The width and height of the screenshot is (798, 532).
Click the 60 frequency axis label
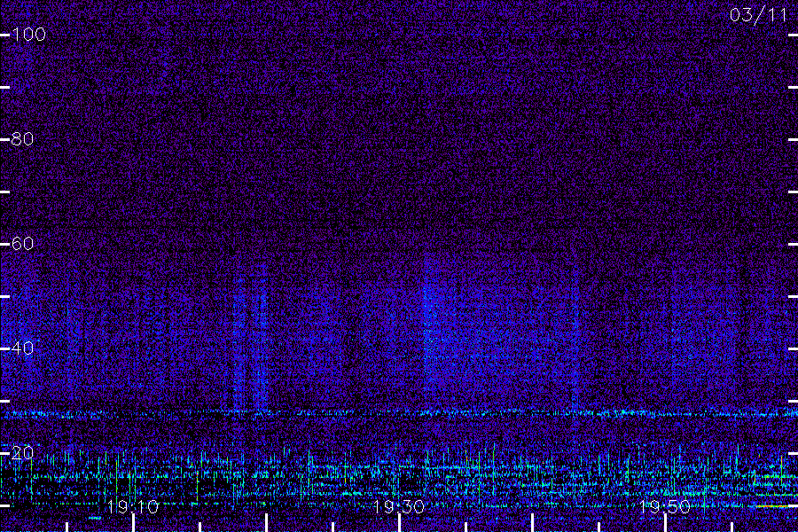point(22,243)
